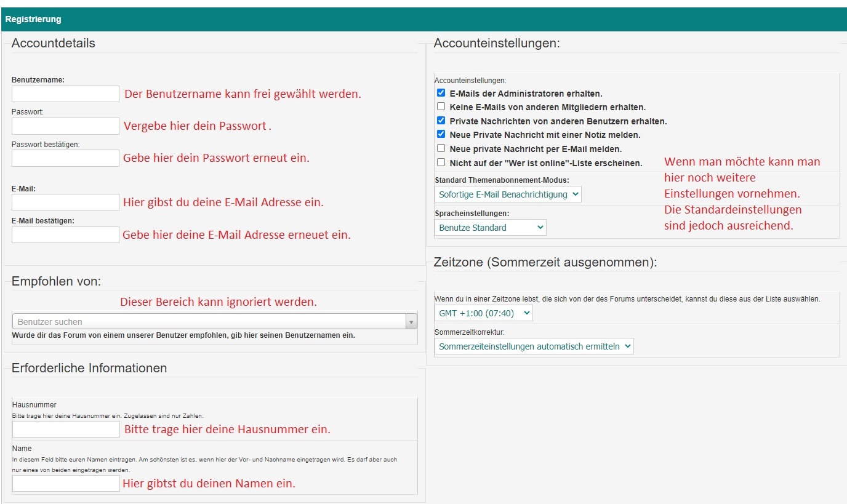Focus the Passwort input field

click(65, 126)
